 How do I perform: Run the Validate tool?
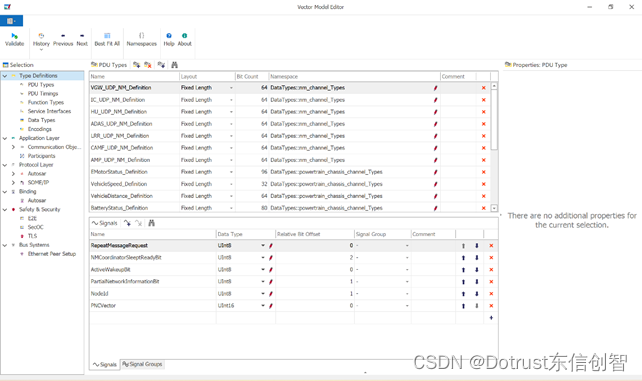[14, 39]
